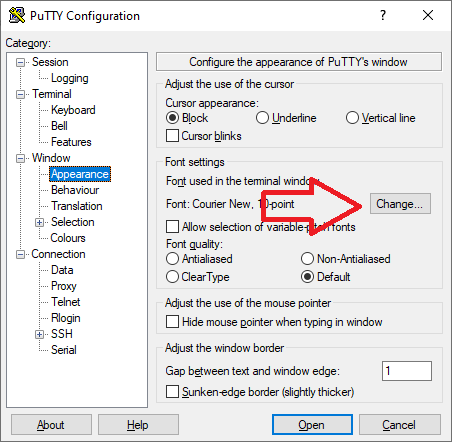Click the Open button
452x442 pixels.
click(x=312, y=425)
